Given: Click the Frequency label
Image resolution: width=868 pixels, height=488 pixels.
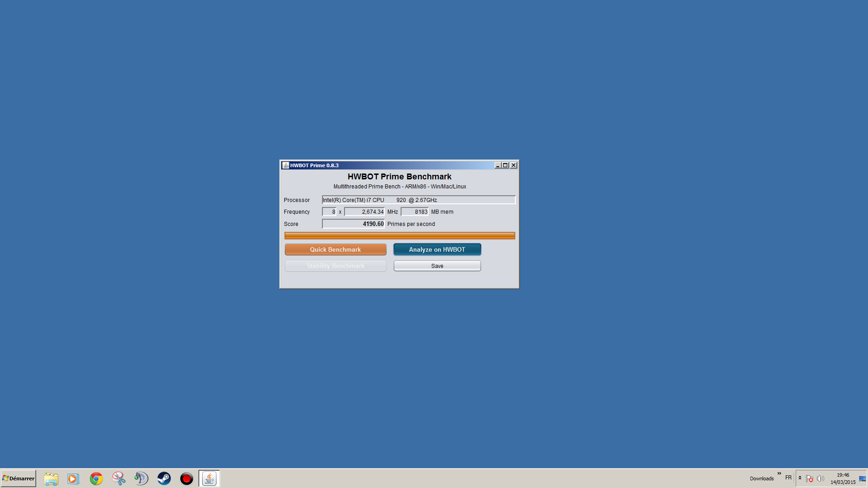Looking at the screenshot, I should pos(297,212).
